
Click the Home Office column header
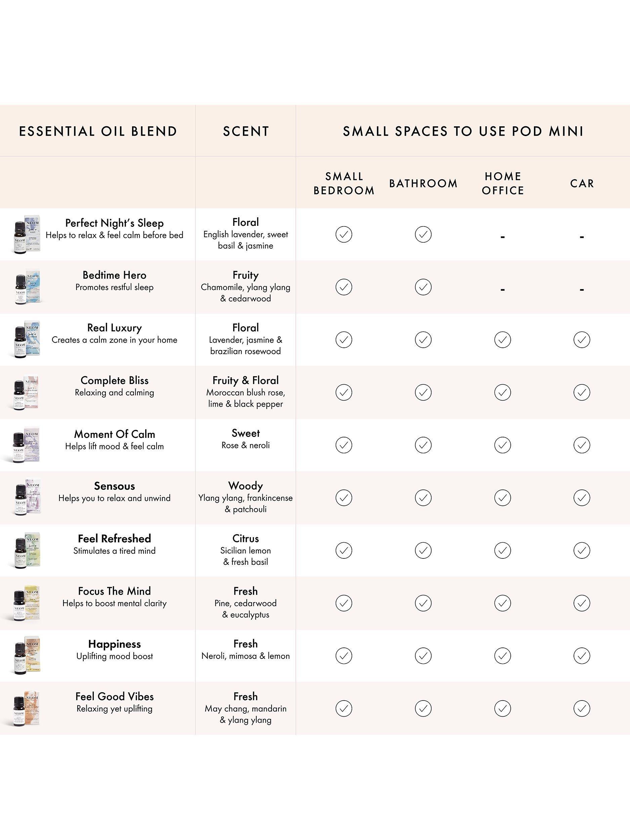[x=503, y=183]
